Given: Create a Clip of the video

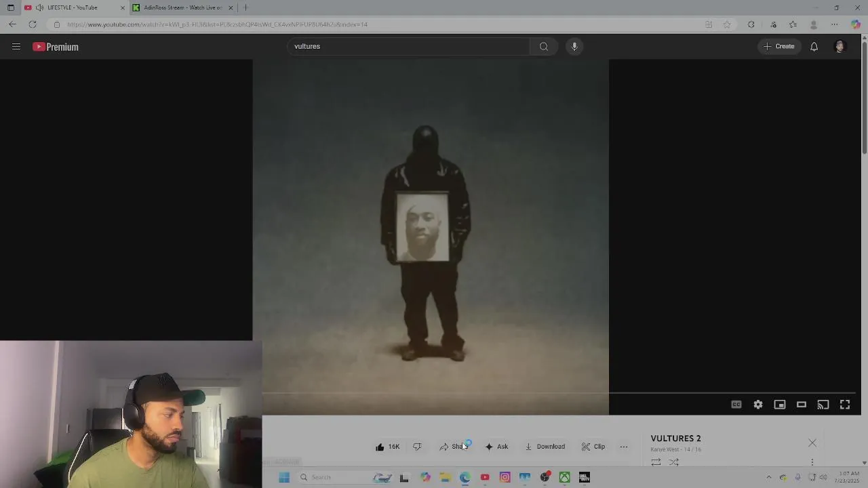Looking at the screenshot, I should point(593,447).
